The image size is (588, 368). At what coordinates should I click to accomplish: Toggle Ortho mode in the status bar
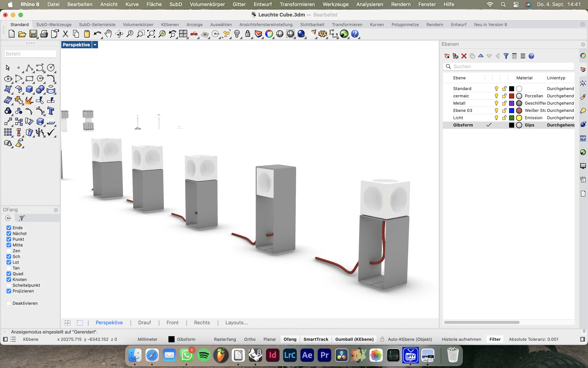250,339
